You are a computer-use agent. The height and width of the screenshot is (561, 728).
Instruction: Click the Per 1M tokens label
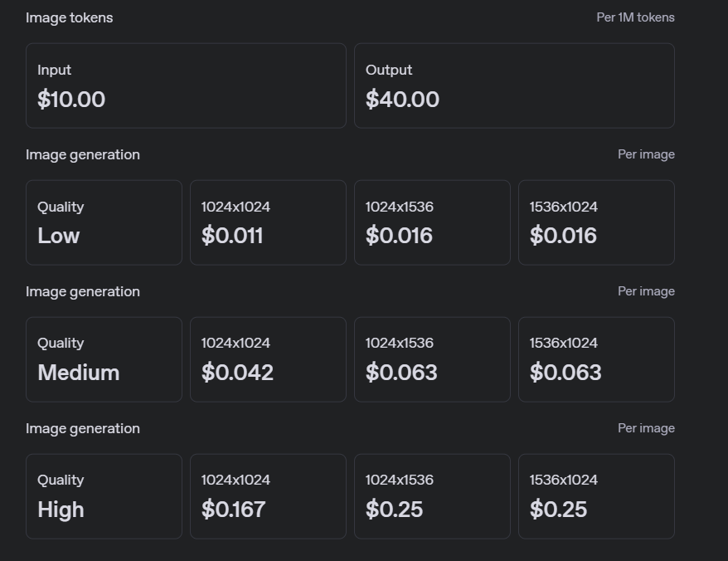(635, 17)
